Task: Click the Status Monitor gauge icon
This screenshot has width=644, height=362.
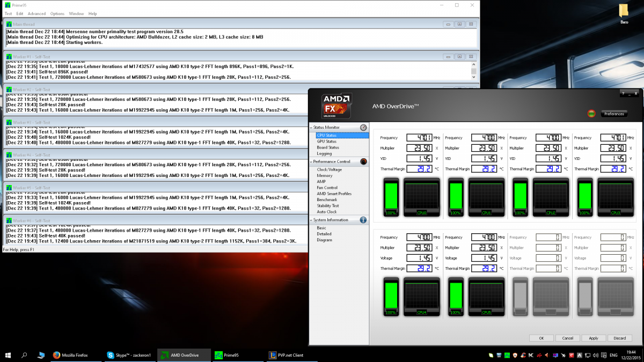Action: 363,128
